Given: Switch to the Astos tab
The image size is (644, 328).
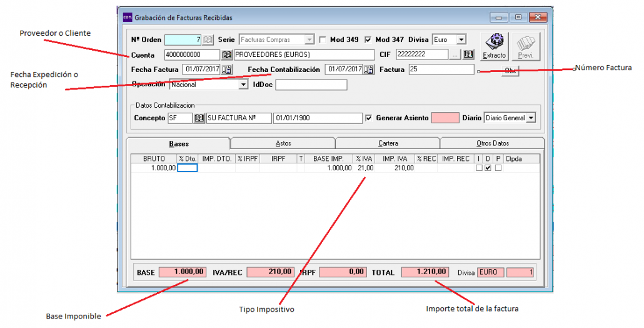Looking at the screenshot, I should coord(283,143).
